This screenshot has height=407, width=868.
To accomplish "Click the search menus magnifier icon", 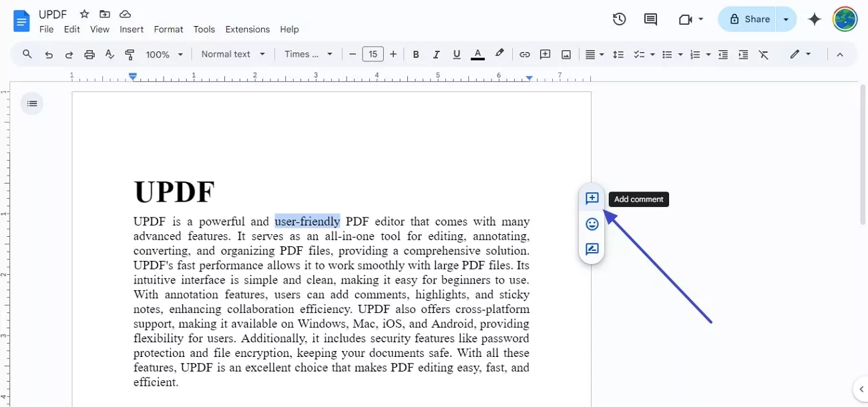I will click(x=27, y=54).
